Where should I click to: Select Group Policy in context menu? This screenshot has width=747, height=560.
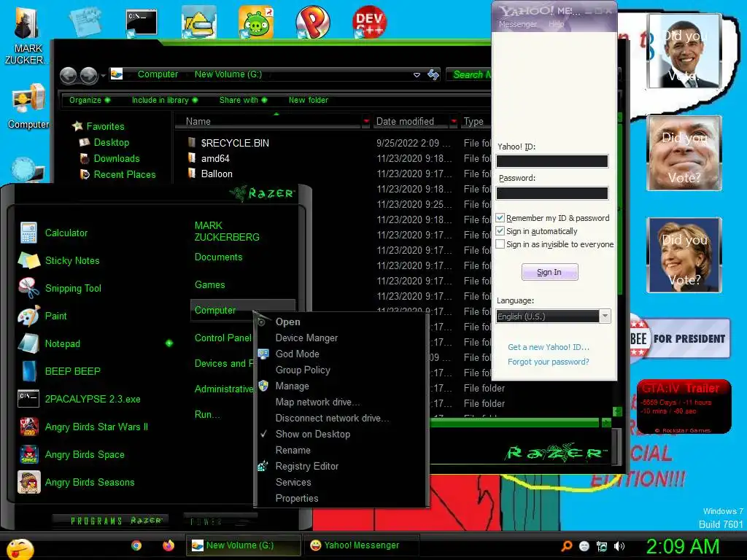pos(303,370)
